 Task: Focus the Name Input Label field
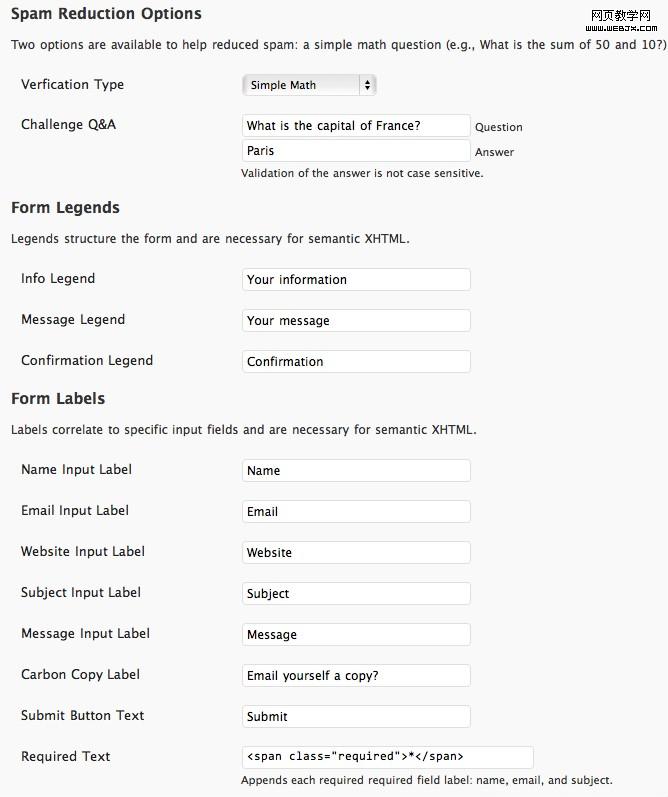coord(356,471)
